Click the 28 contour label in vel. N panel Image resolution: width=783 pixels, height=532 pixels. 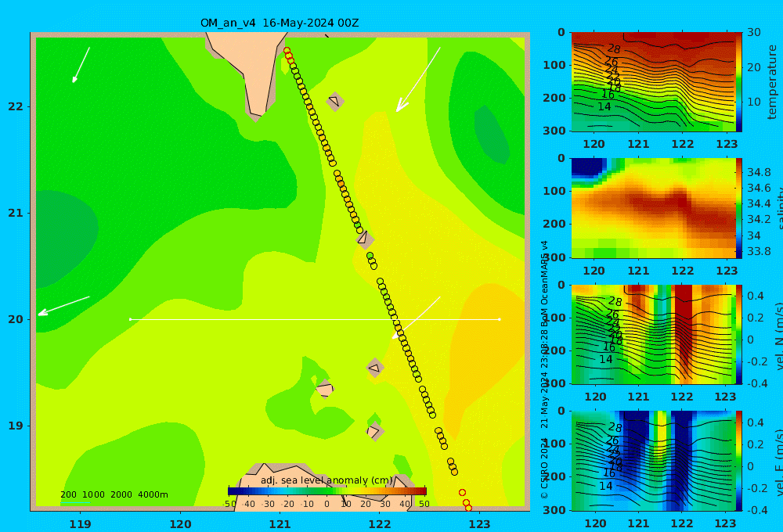615,301
